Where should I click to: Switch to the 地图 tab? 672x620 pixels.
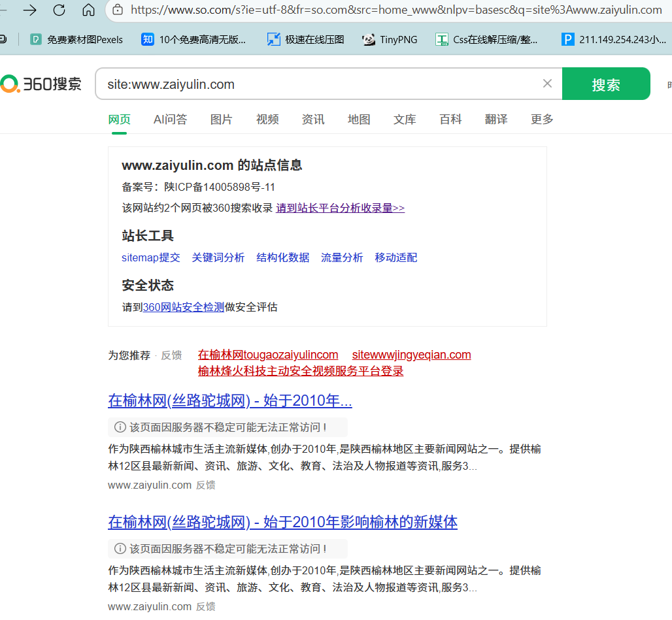tap(359, 120)
